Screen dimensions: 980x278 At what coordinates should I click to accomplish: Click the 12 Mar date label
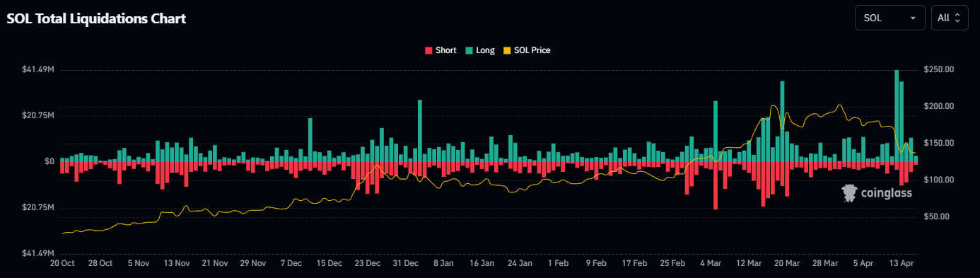coord(749,263)
